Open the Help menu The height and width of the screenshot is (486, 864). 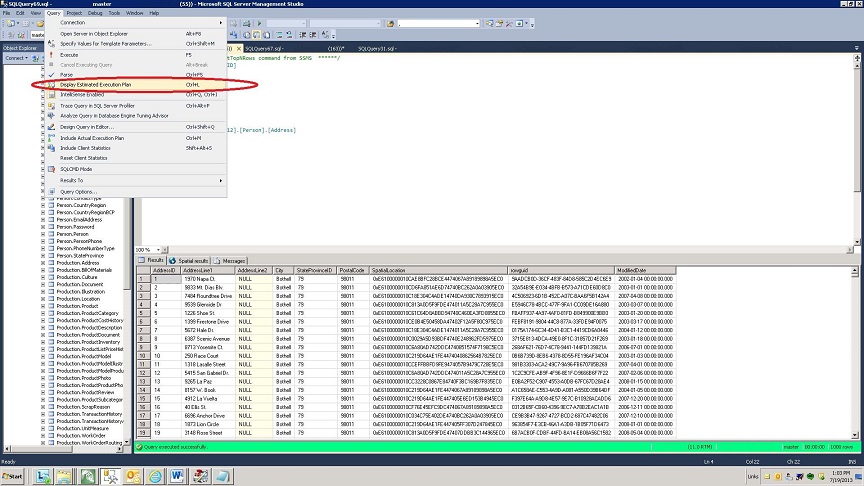154,13
